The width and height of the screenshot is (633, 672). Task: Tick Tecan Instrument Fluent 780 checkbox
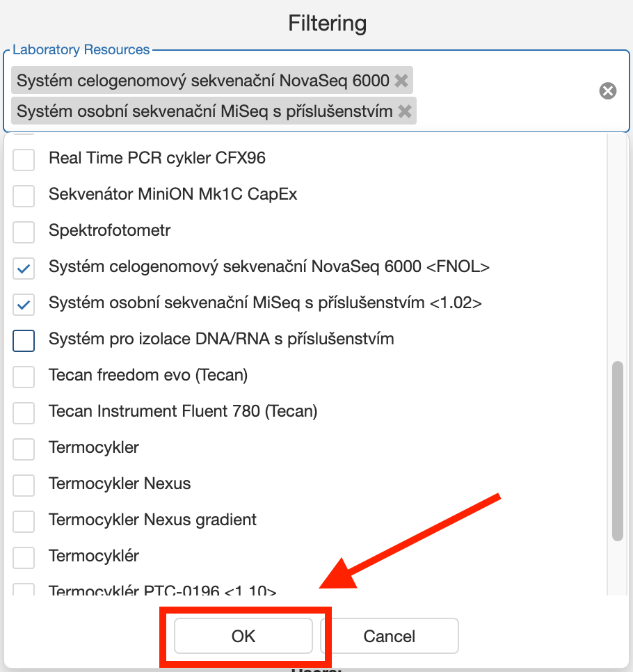tap(24, 413)
